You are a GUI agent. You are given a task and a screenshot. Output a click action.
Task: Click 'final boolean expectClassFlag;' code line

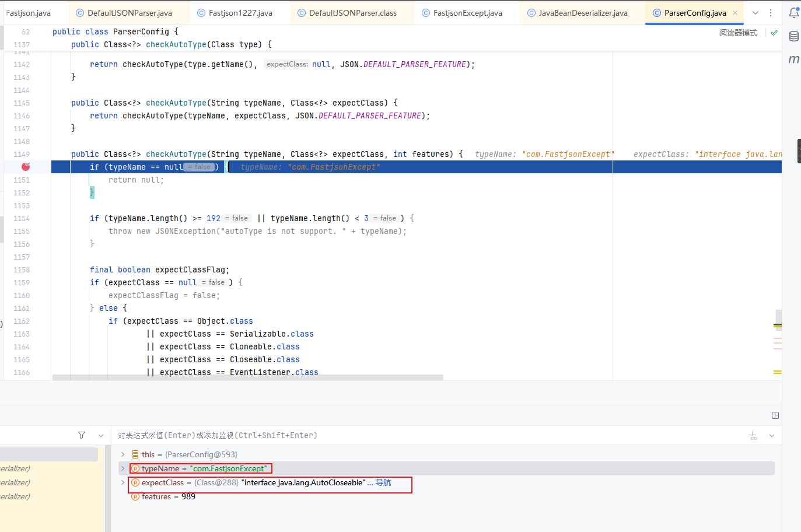[160, 269]
